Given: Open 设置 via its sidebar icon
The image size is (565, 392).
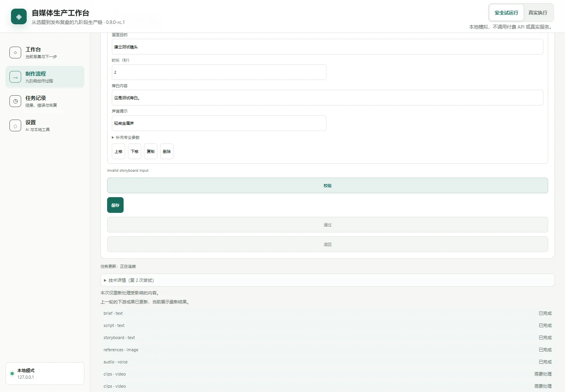Looking at the screenshot, I should click(x=15, y=125).
